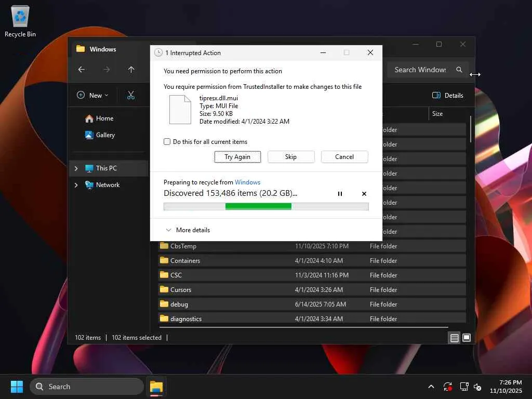
Task: Switch to large thumbnails view icon
Action: (467, 338)
